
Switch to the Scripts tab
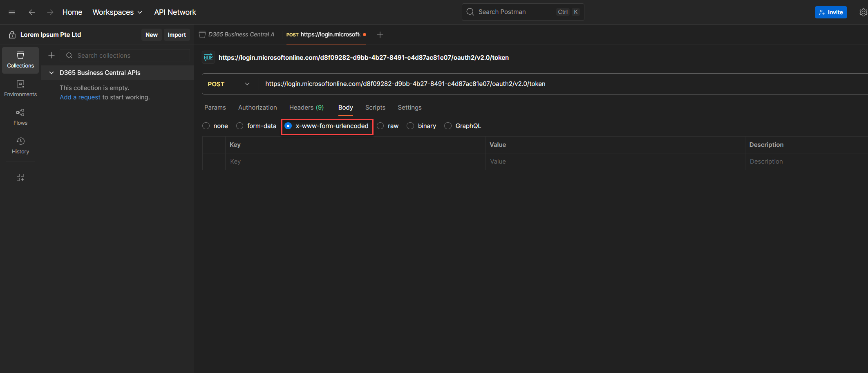(x=375, y=108)
